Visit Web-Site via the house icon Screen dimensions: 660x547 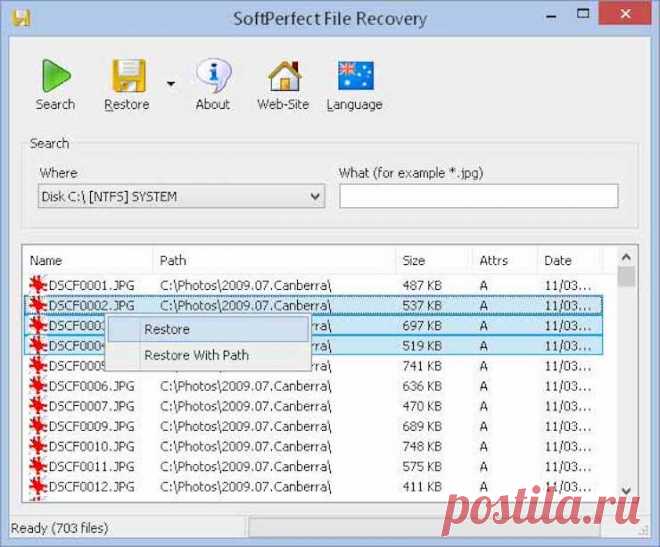(x=285, y=76)
